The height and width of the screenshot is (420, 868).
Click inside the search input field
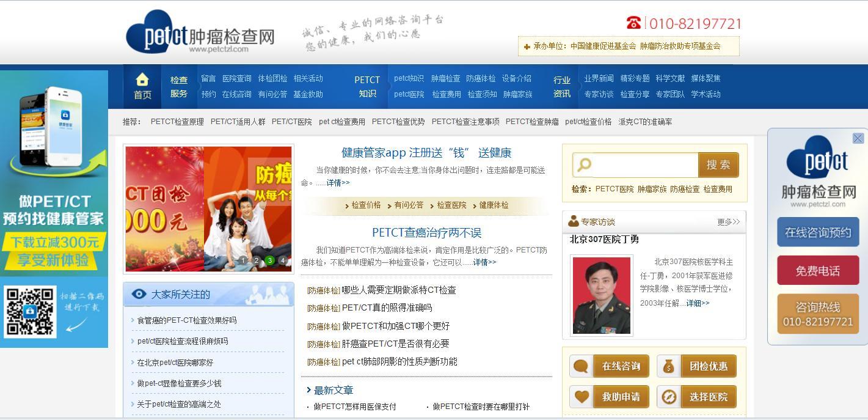point(644,165)
